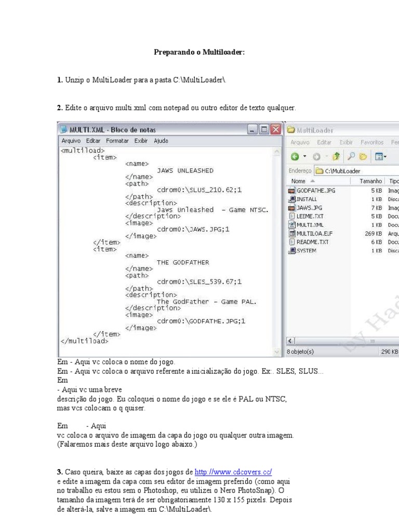The image size is (399, 532).
Task: Click explorer horizontal scrollbar left arrow
Action: 290,341
